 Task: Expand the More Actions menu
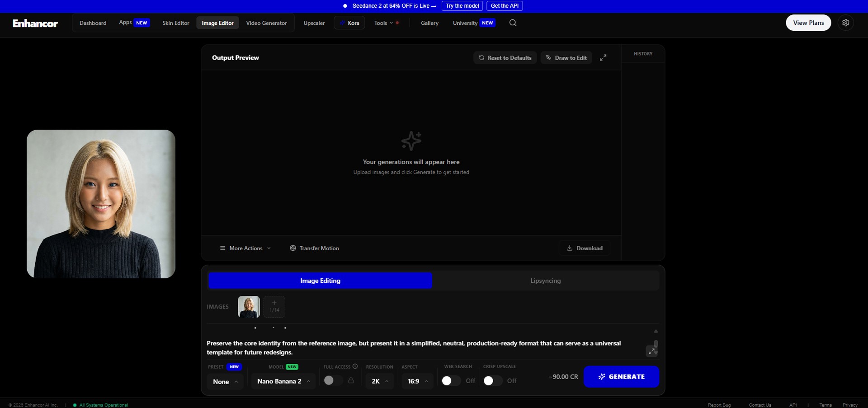pos(245,248)
